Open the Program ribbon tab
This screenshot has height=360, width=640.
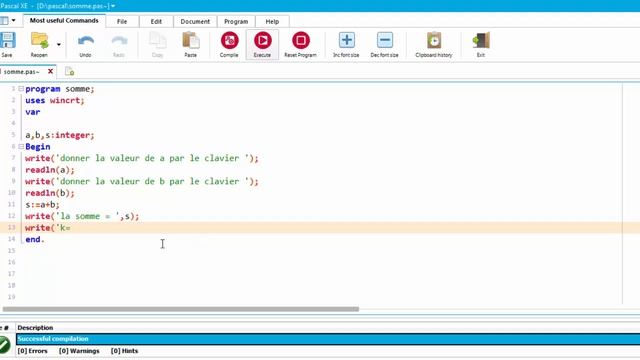tap(236, 22)
